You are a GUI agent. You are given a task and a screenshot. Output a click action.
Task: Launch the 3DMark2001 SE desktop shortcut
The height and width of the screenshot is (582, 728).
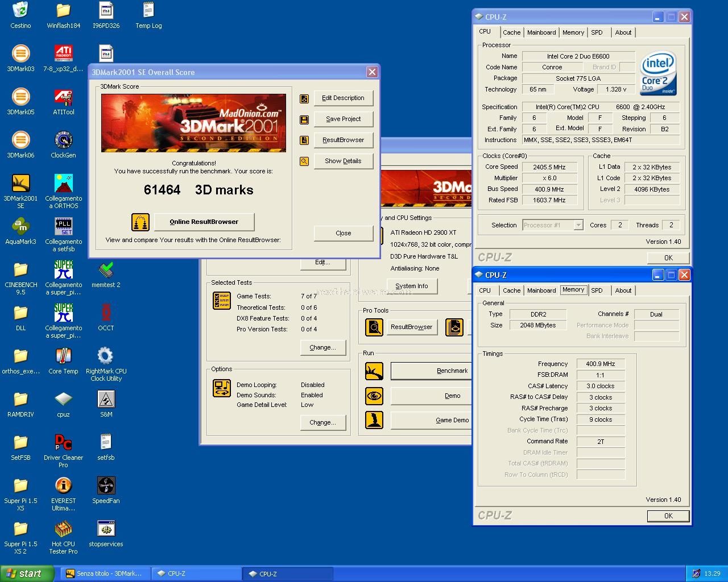[x=20, y=183]
